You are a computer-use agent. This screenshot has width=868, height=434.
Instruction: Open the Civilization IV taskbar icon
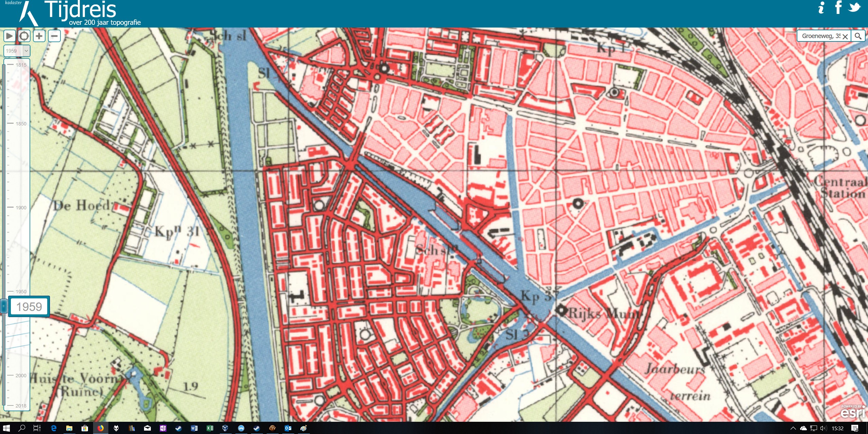coord(272,428)
